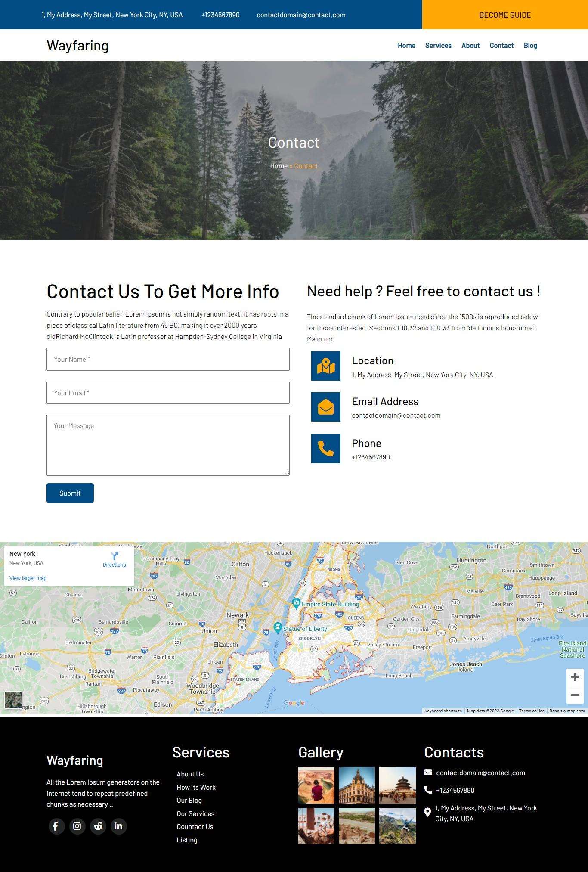Screen dimensions: 588x872
Task: Submit the contact form
Action: click(70, 493)
